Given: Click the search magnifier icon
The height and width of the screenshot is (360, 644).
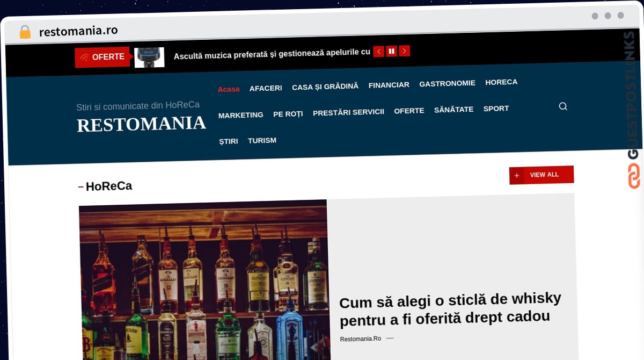Looking at the screenshot, I should coord(563,106).
